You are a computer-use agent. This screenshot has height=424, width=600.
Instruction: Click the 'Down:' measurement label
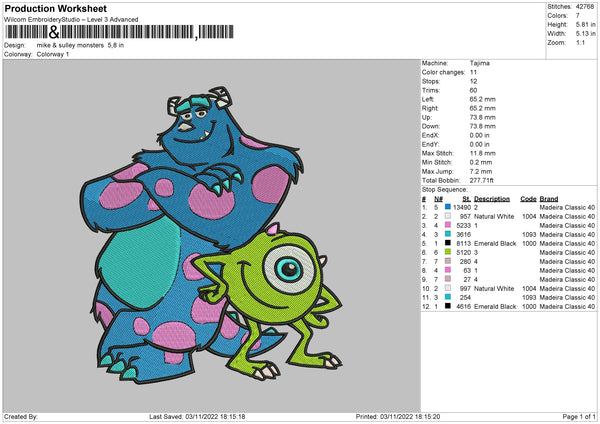tap(430, 126)
